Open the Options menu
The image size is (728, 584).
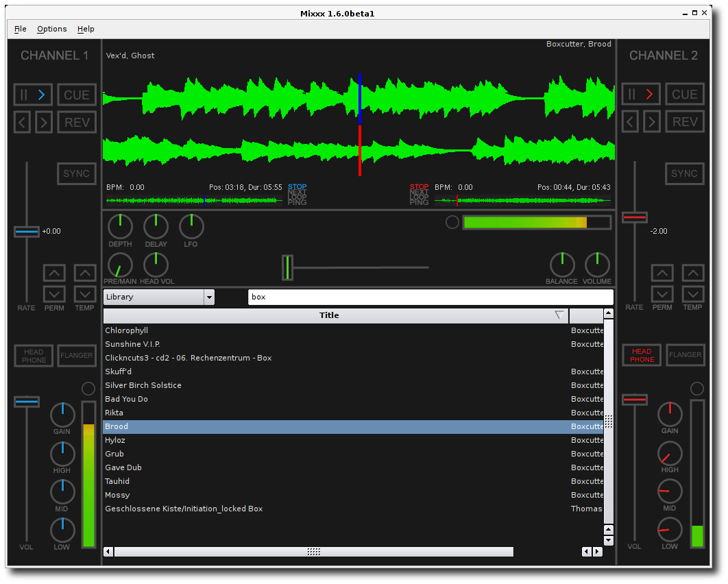52,29
